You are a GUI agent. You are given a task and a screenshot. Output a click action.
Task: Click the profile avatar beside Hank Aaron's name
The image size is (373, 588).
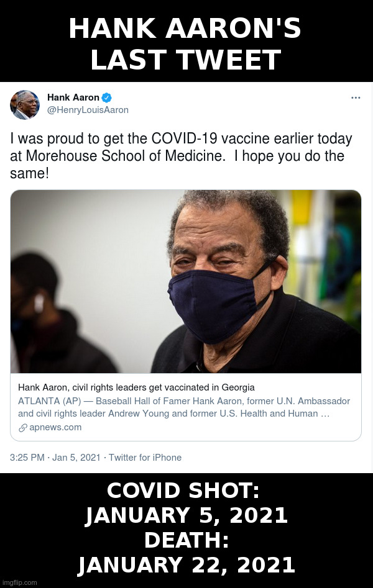(25, 105)
